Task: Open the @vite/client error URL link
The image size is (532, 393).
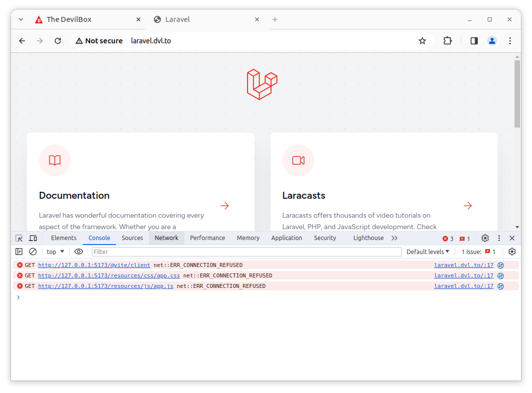Action: [x=94, y=265]
